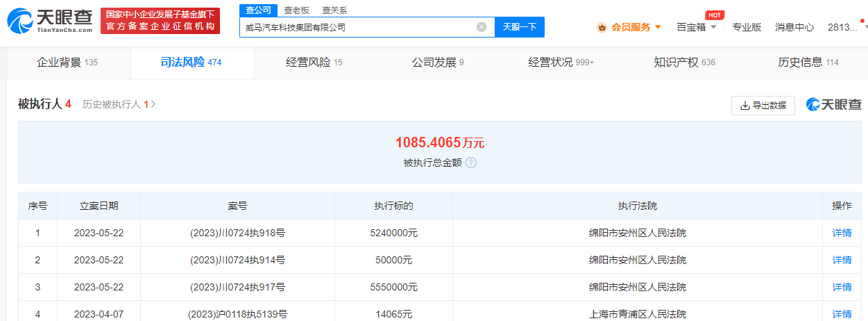Click the total amount 1085.4065万元
868x321 pixels.
pos(440,143)
